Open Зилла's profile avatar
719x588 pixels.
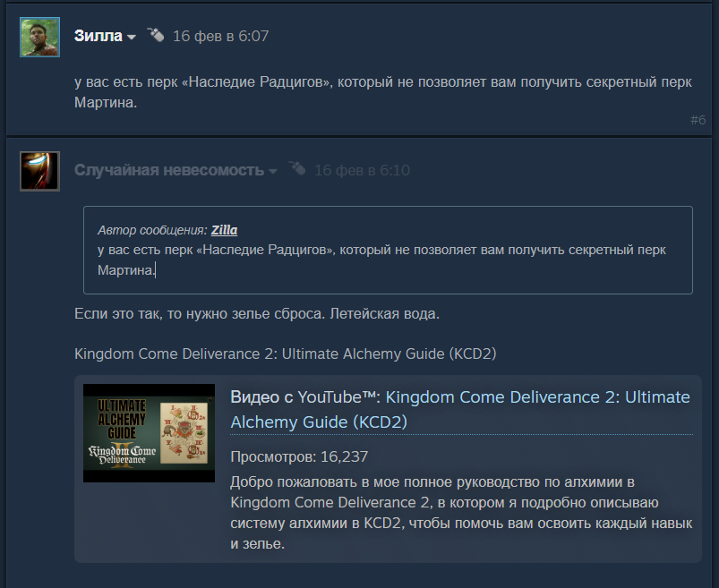tap(40, 37)
